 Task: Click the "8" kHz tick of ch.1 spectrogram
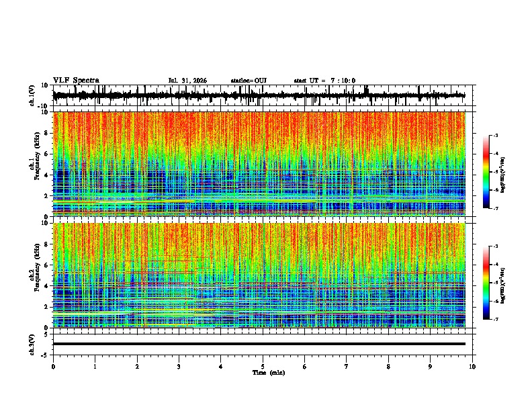click(46, 133)
